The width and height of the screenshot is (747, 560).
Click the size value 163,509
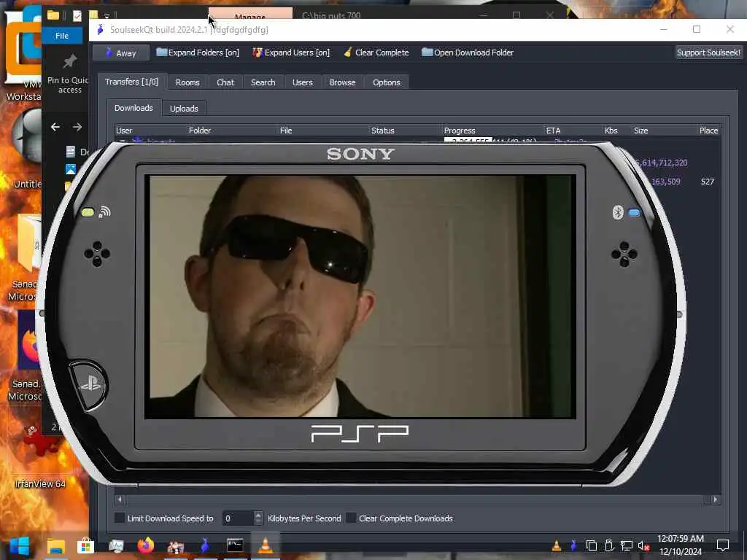pyautogui.click(x=665, y=182)
